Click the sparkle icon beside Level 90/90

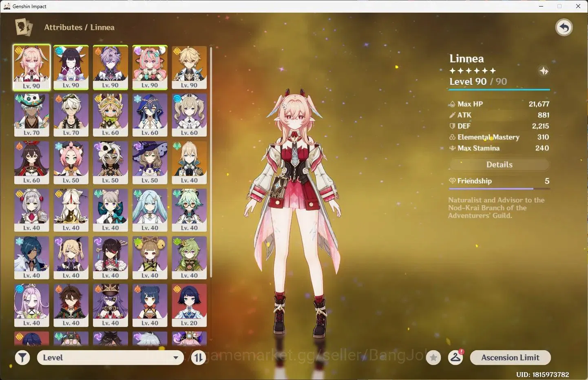544,71
